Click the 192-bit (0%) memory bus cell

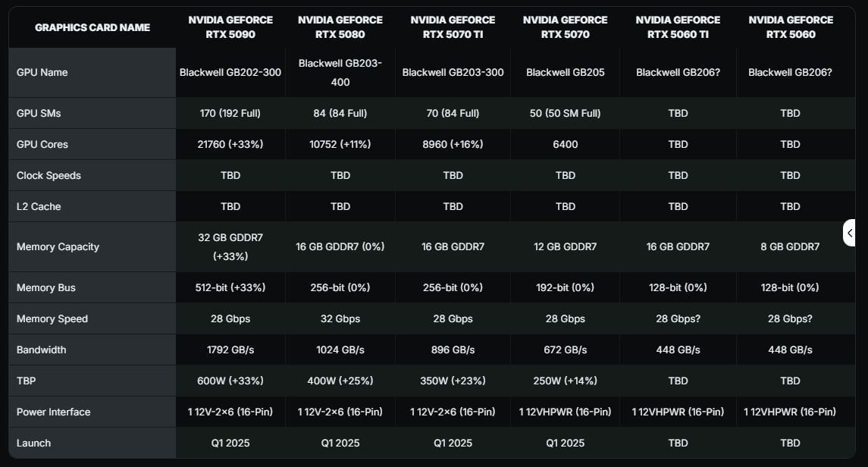[x=565, y=288]
